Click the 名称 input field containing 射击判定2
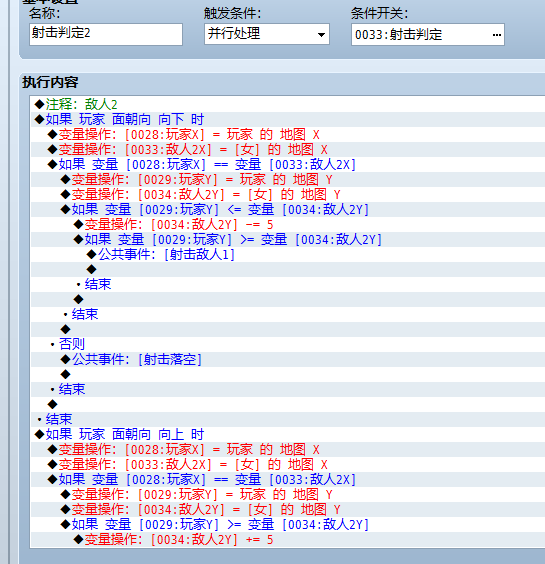 [x=106, y=34]
